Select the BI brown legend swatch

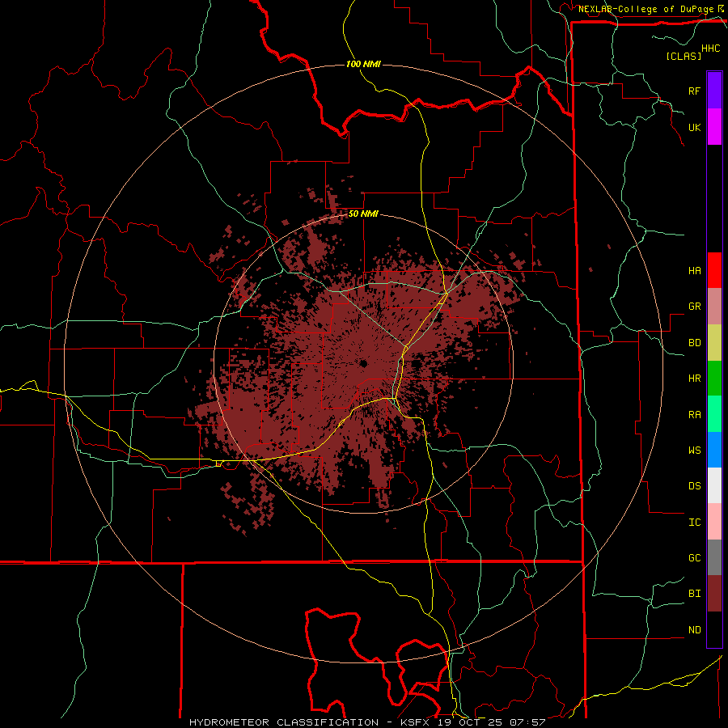[x=714, y=594]
